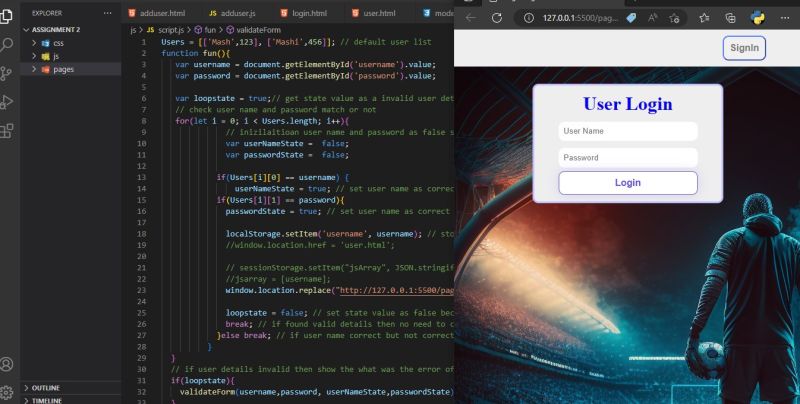Switch to the adduser.js tab
Screen dimensions: 800x404
point(233,13)
